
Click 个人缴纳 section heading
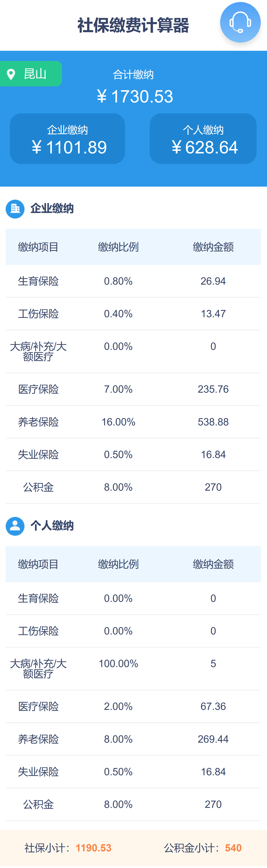click(x=52, y=526)
